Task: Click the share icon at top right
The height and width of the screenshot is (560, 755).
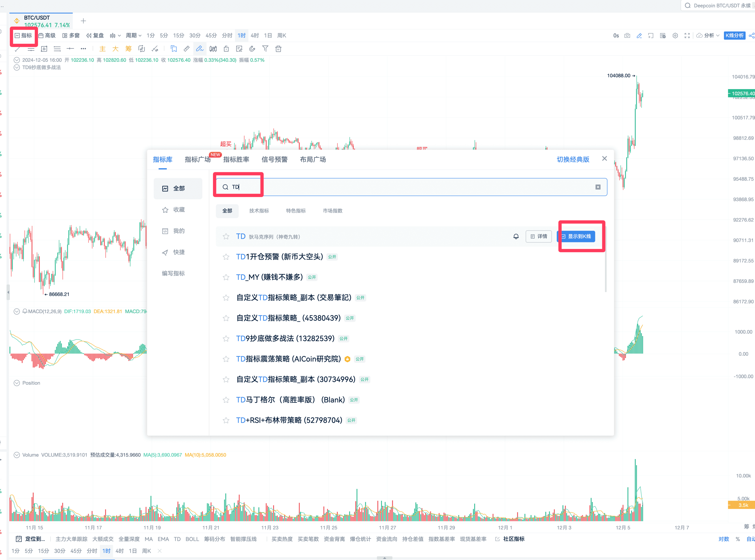Action: [752, 36]
